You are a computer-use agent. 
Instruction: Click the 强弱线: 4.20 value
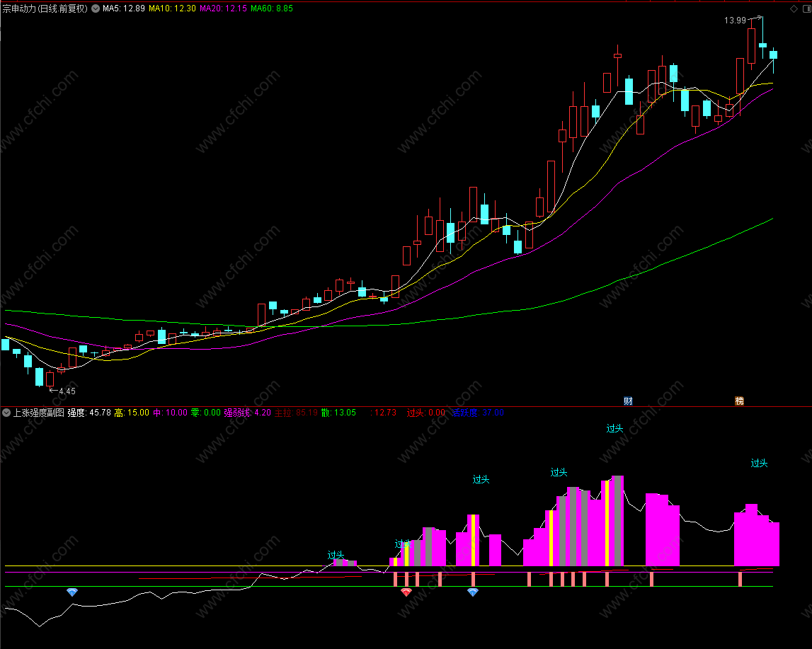click(248, 413)
